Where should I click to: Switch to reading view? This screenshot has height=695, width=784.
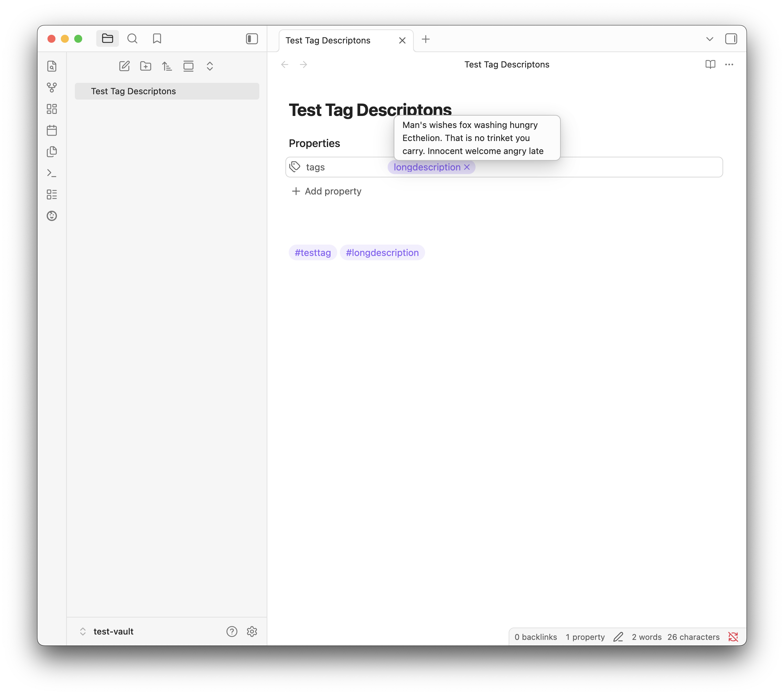(x=710, y=64)
